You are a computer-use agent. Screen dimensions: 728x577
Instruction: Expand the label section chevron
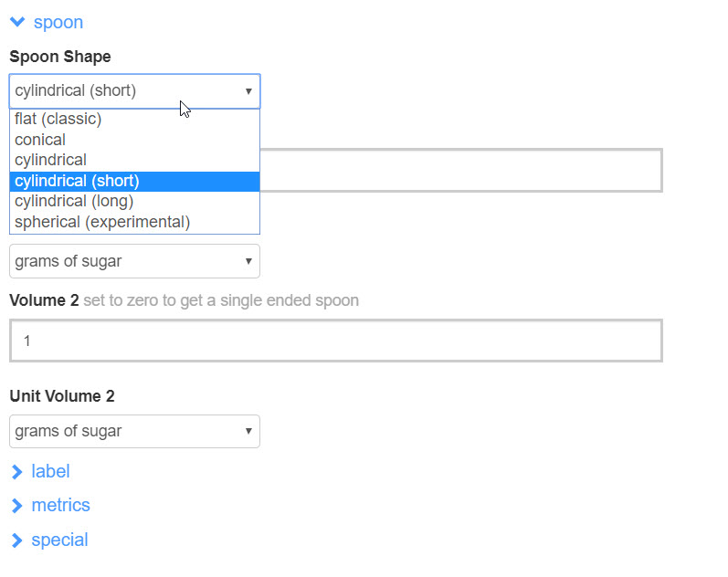coord(17,472)
